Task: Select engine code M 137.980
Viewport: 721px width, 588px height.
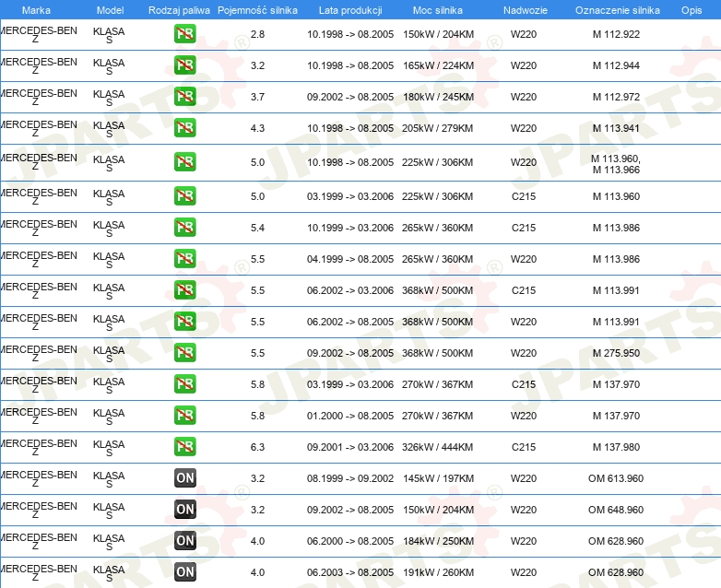Action: coord(616,447)
